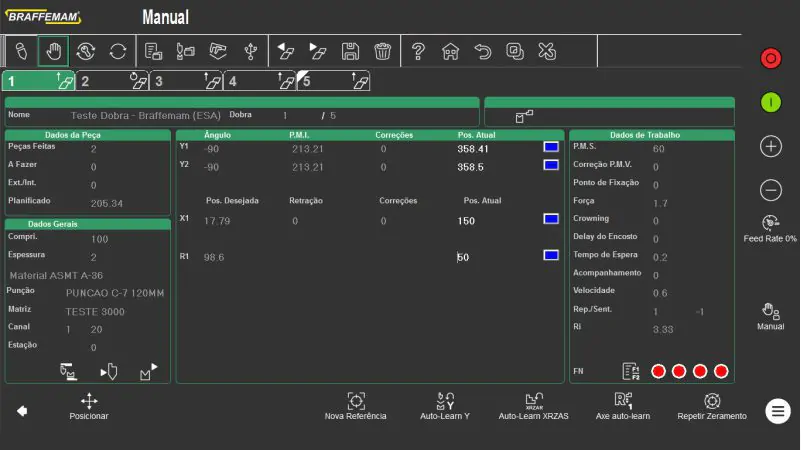Click the Y1 Ângulo value -90
This screenshot has height=450, width=801.
(211, 149)
